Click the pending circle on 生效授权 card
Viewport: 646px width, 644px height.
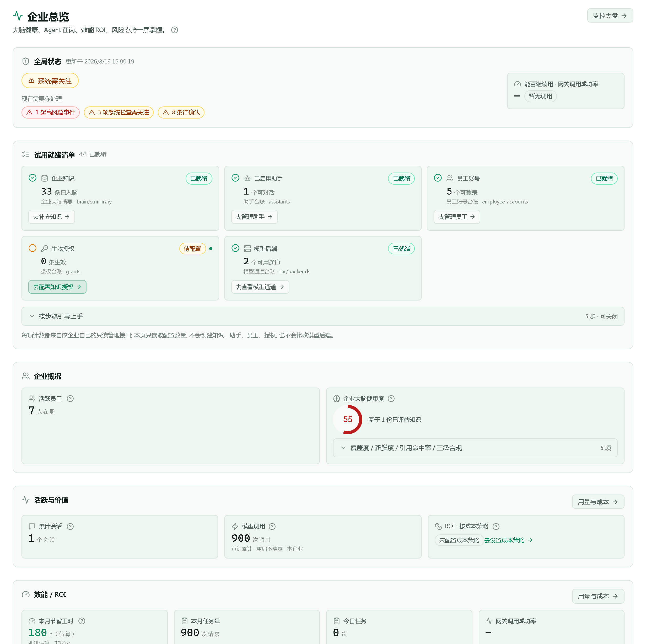(33, 248)
